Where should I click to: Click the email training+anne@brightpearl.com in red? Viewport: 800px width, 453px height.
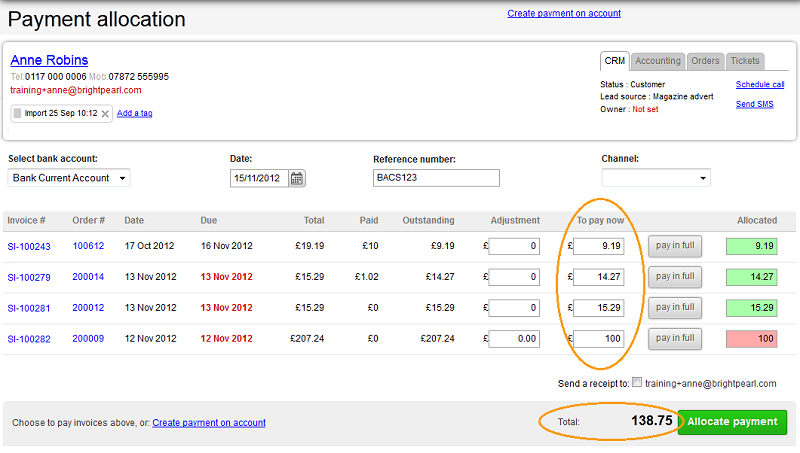[76, 90]
